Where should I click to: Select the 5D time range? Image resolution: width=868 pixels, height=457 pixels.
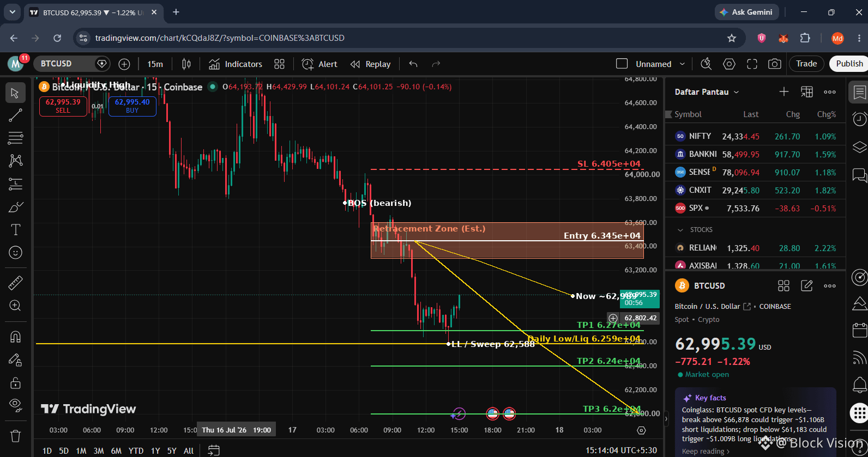(x=64, y=450)
